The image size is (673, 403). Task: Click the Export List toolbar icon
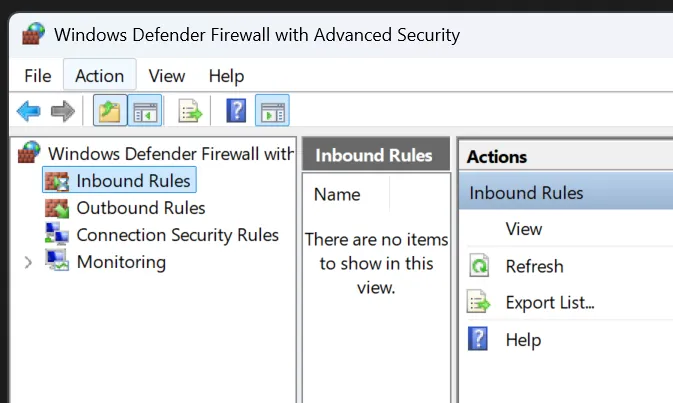coord(190,111)
